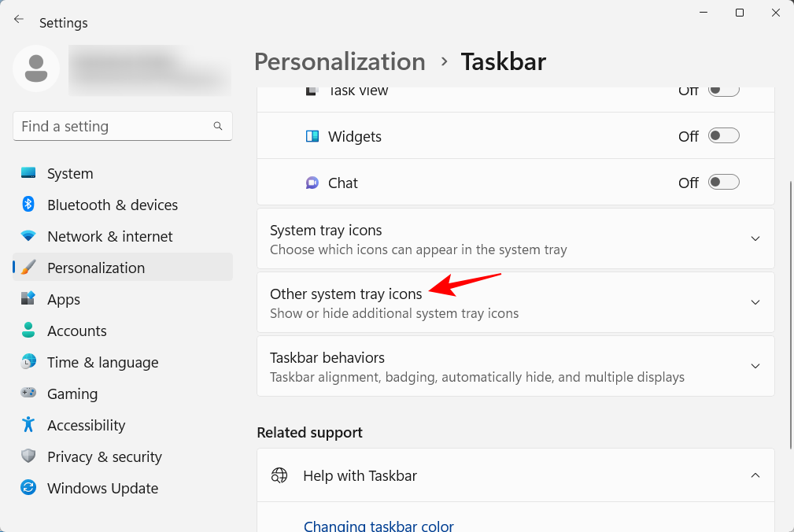Image resolution: width=794 pixels, height=532 pixels.
Task: Click the Find a setting search box
Action: (114, 126)
